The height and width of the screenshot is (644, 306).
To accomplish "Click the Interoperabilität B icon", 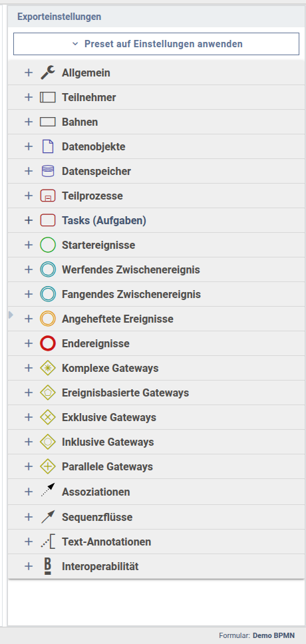I will pos(48,566).
